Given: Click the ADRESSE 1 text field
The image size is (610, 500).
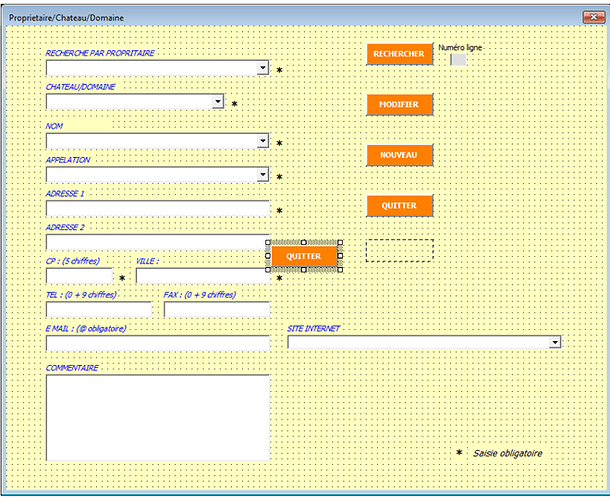Looking at the screenshot, I should tap(158, 209).
